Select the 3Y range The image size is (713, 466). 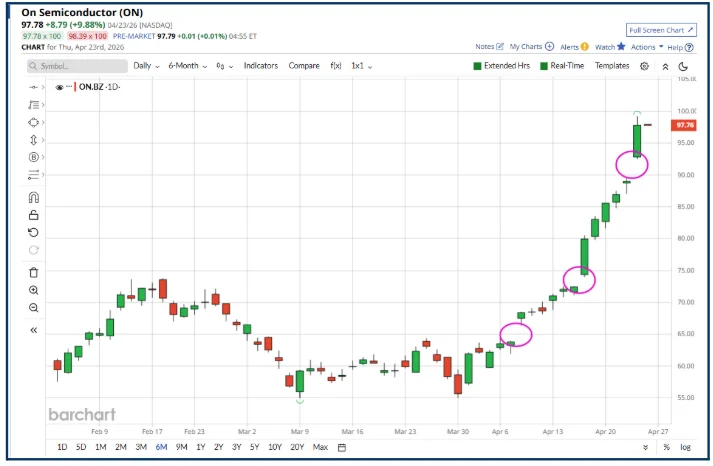click(236, 447)
